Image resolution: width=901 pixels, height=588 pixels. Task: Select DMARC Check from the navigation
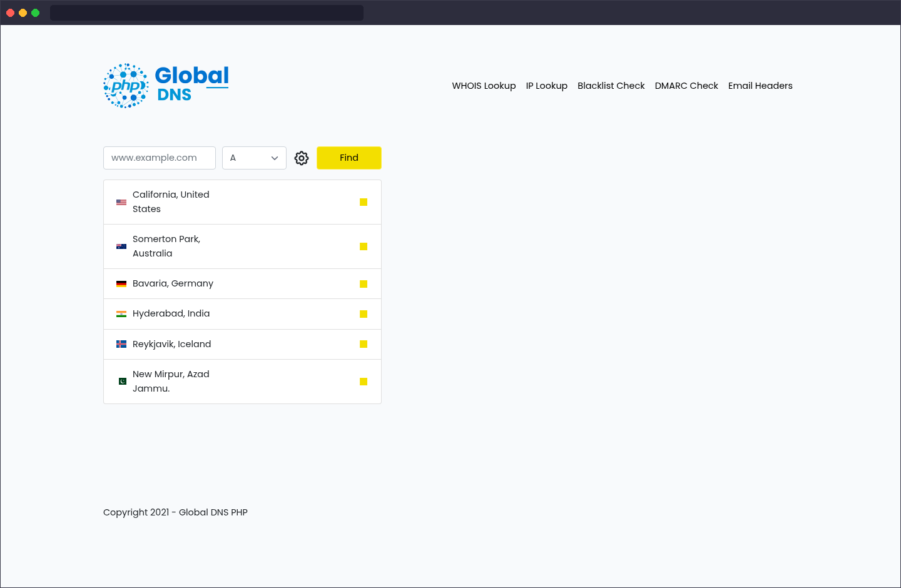click(x=686, y=86)
